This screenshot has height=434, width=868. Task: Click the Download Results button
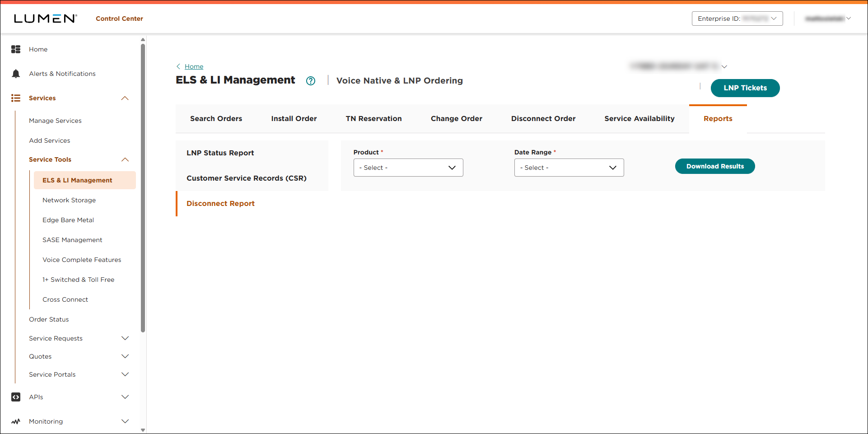click(714, 166)
